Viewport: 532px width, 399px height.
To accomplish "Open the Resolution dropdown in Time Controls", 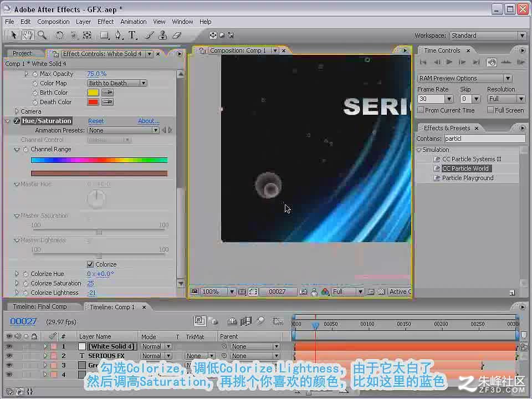I will 507,99.
